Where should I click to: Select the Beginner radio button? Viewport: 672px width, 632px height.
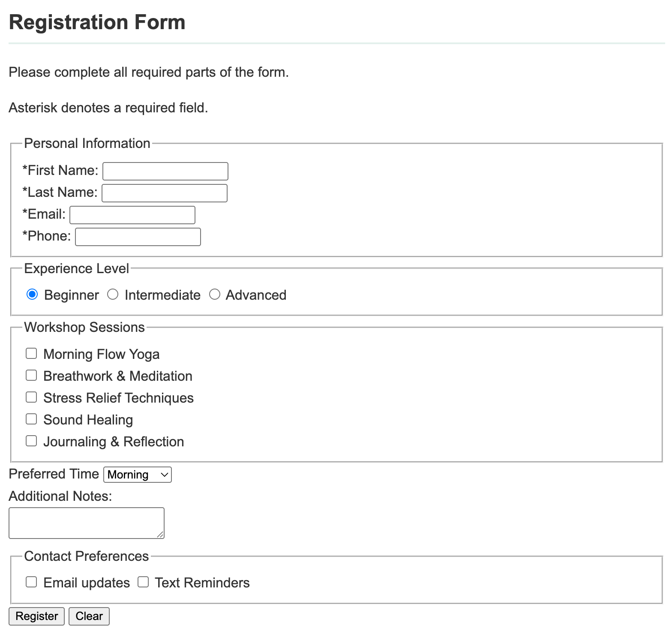(32, 295)
